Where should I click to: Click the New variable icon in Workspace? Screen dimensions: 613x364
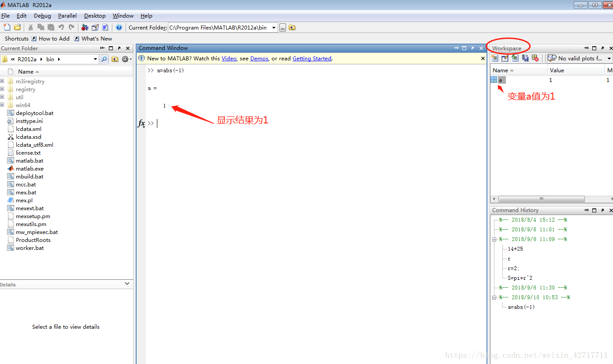click(x=494, y=58)
